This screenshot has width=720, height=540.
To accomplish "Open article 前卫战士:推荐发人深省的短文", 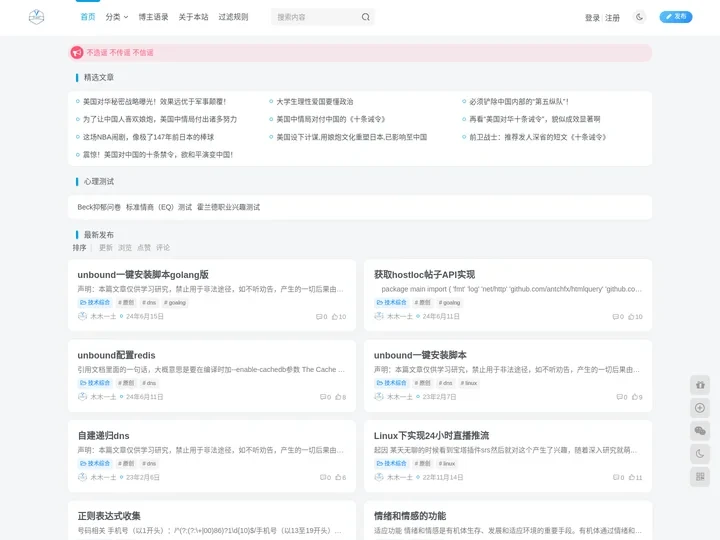I will pyautogui.click(x=538, y=137).
